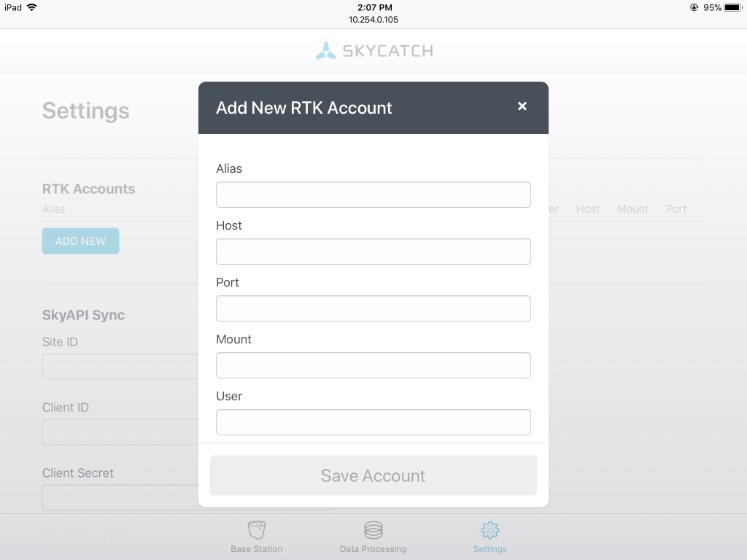The height and width of the screenshot is (560, 747).
Task: Click the "RTK Accounts" section heading
Action: [x=88, y=189]
